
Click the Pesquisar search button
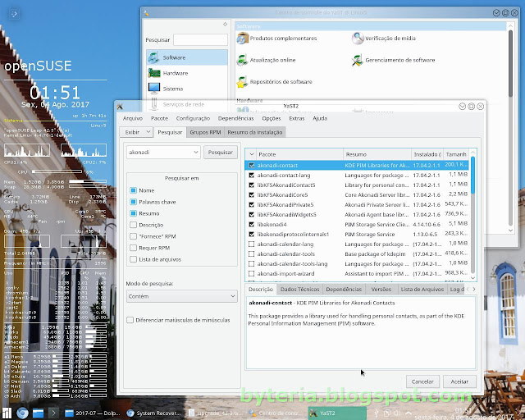tap(221, 152)
